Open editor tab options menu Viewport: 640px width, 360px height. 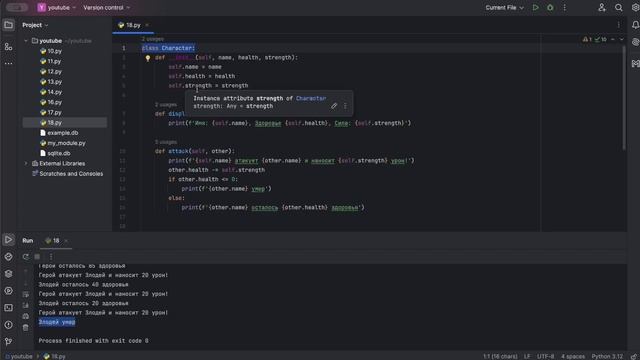(x=619, y=25)
